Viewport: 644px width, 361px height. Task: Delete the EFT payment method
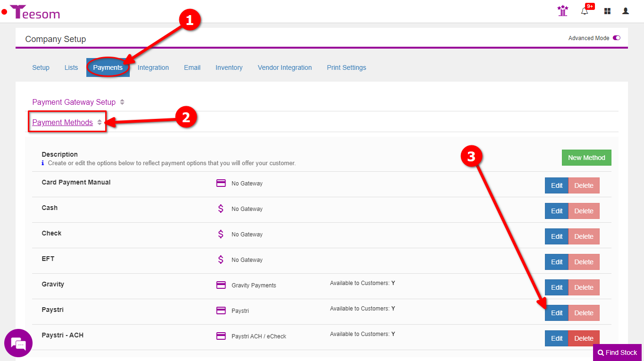584,262
